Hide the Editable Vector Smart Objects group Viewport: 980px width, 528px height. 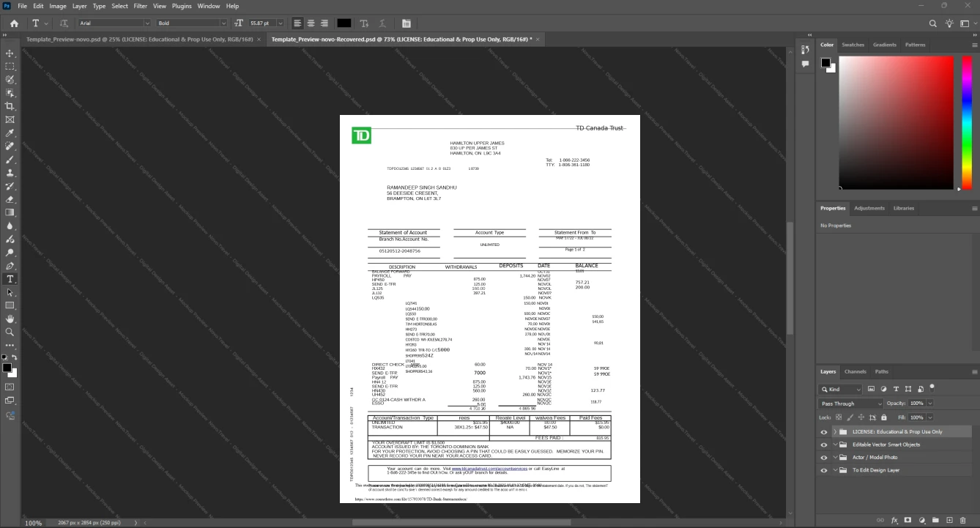click(x=824, y=445)
